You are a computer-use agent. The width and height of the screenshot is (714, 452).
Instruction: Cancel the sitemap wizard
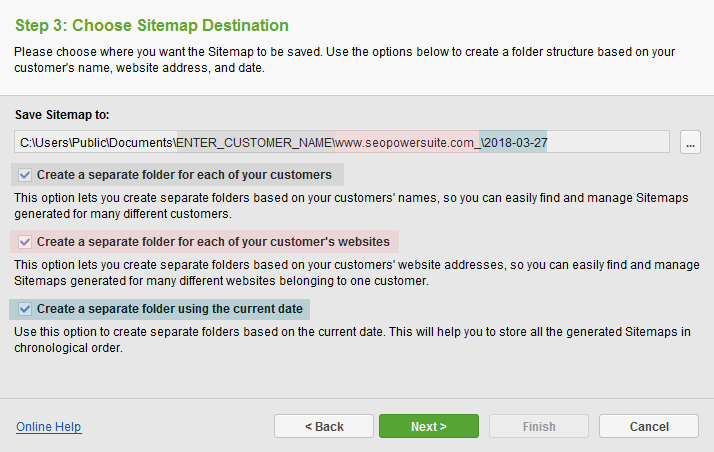tap(649, 426)
